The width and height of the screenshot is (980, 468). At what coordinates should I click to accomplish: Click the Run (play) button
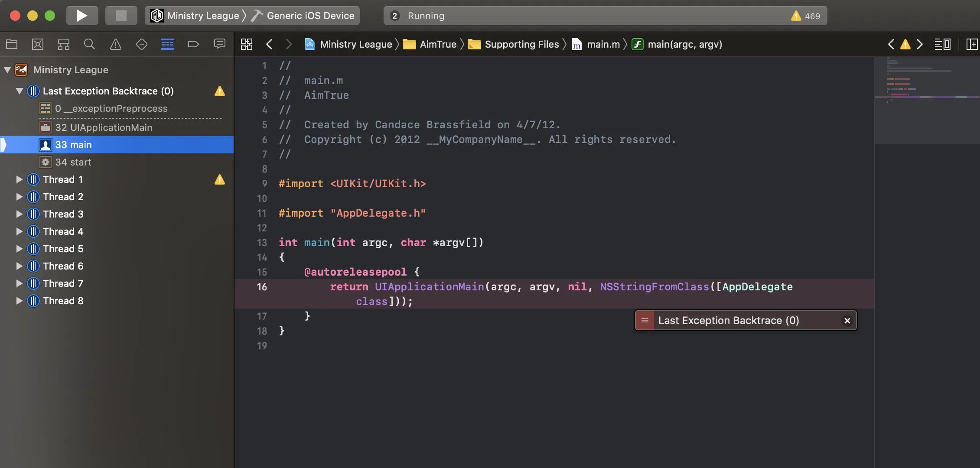click(x=82, y=16)
